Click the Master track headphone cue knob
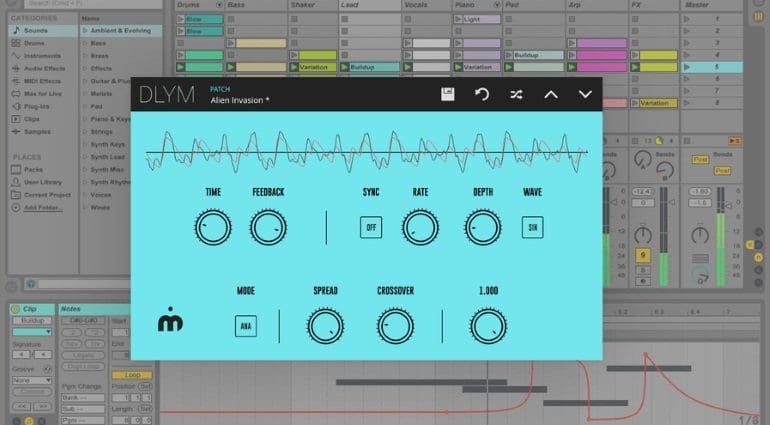The height and width of the screenshot is (425, 770). (700, 277)
